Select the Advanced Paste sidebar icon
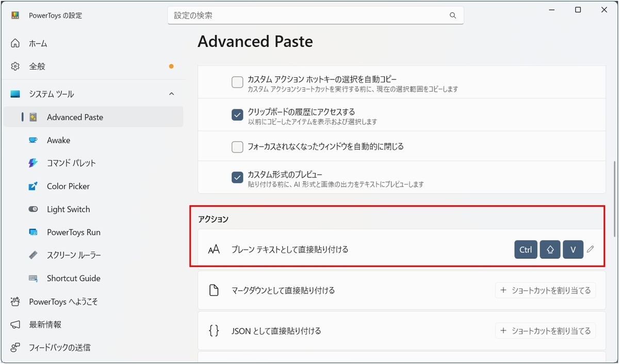Viewport: 619px width, 364px height. (x=34, y=117)
